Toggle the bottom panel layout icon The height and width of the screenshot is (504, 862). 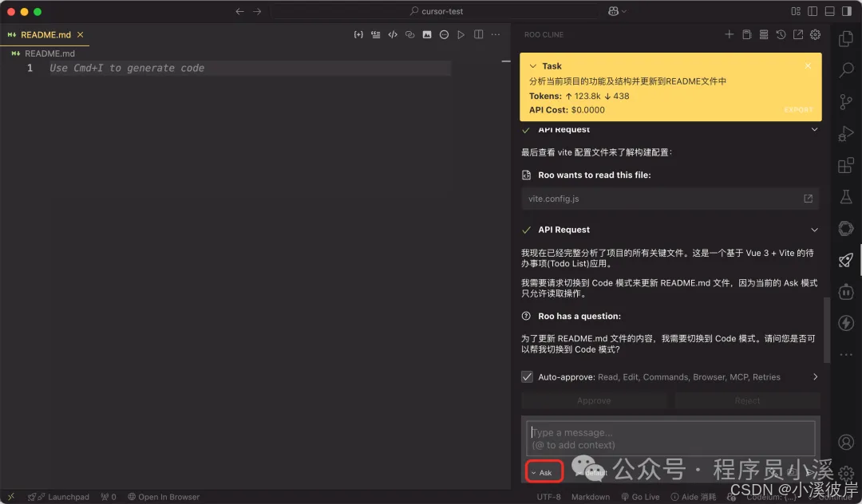(829, 11)
